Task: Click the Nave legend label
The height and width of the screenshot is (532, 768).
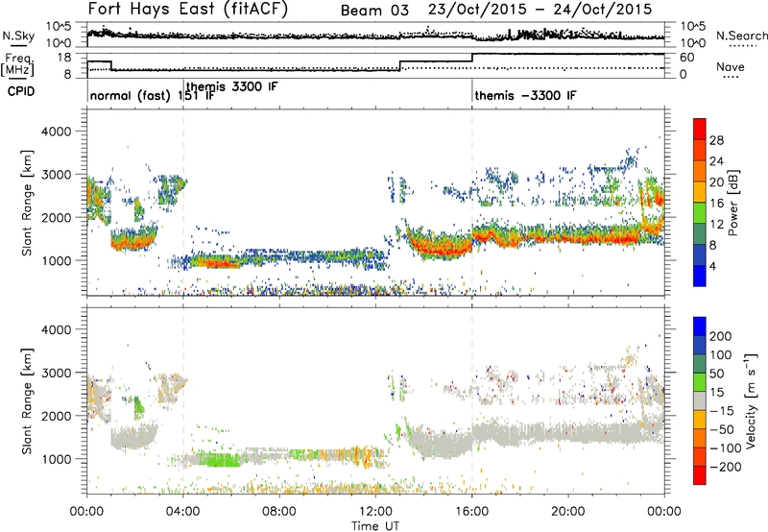Action: (730, 66)
